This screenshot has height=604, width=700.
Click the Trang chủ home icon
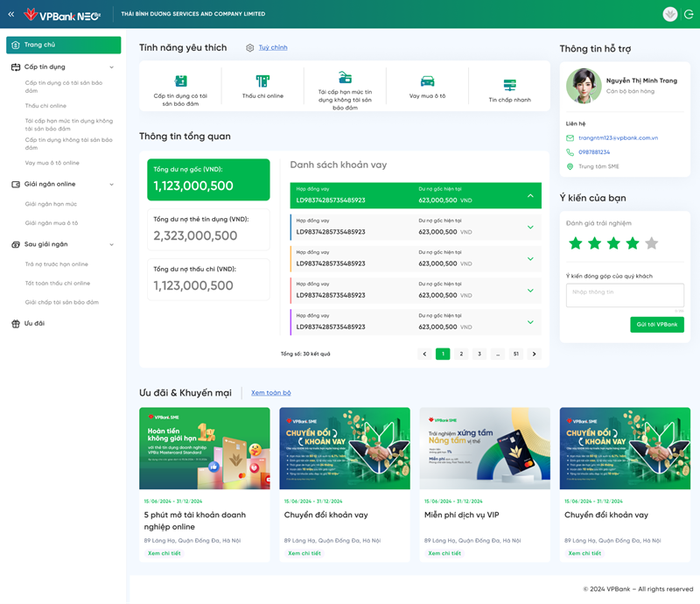[16, 45]
